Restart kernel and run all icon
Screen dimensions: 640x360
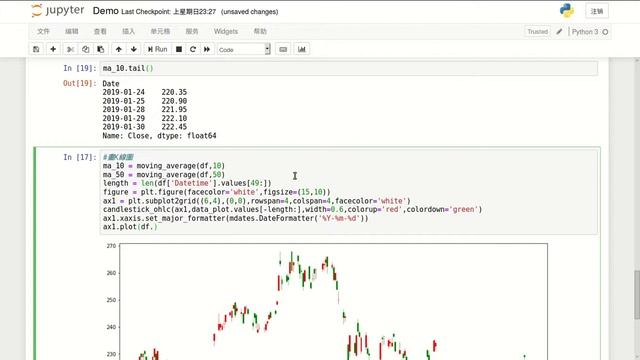(207, 49)
